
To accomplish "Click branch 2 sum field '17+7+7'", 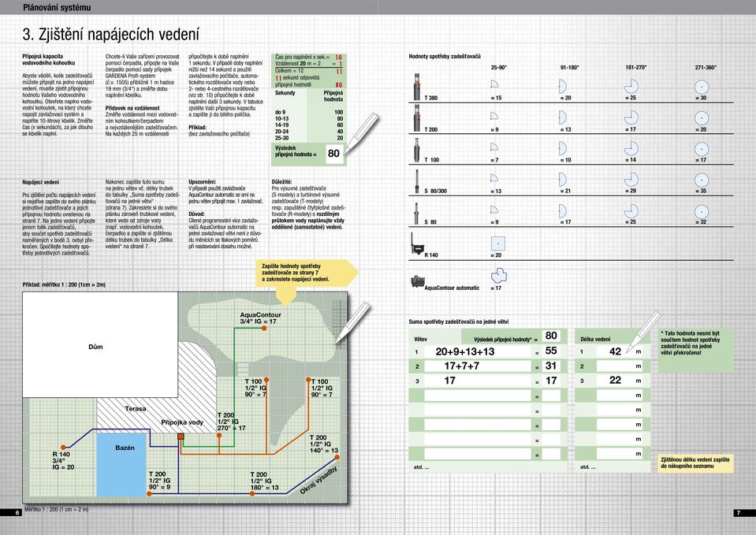I will tap(477, 366).
